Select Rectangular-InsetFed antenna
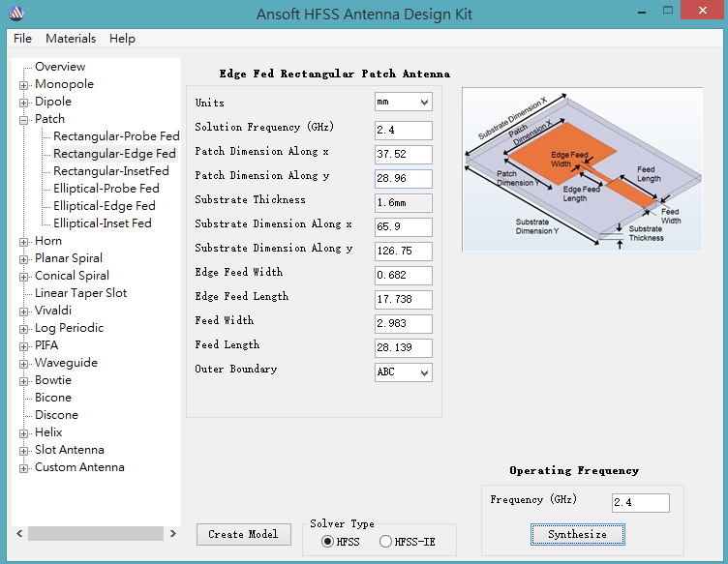Image resolution: width=728 pixels, height=564 pixels. [111, 171]
